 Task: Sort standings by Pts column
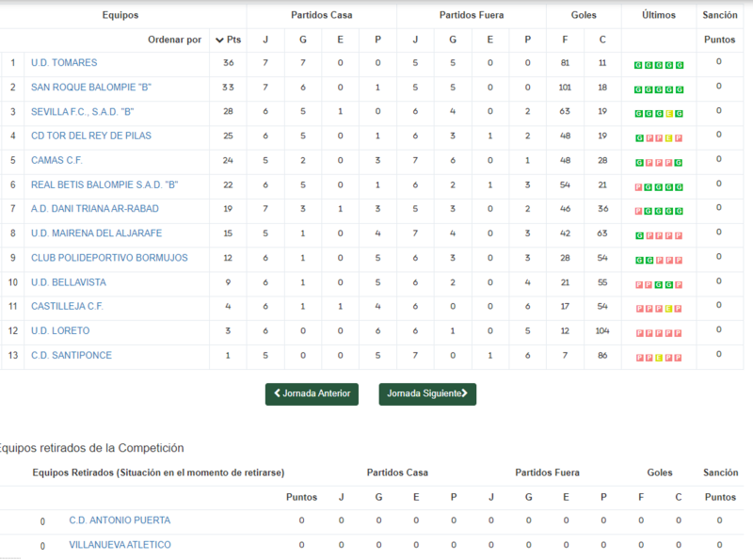point(229,40)
